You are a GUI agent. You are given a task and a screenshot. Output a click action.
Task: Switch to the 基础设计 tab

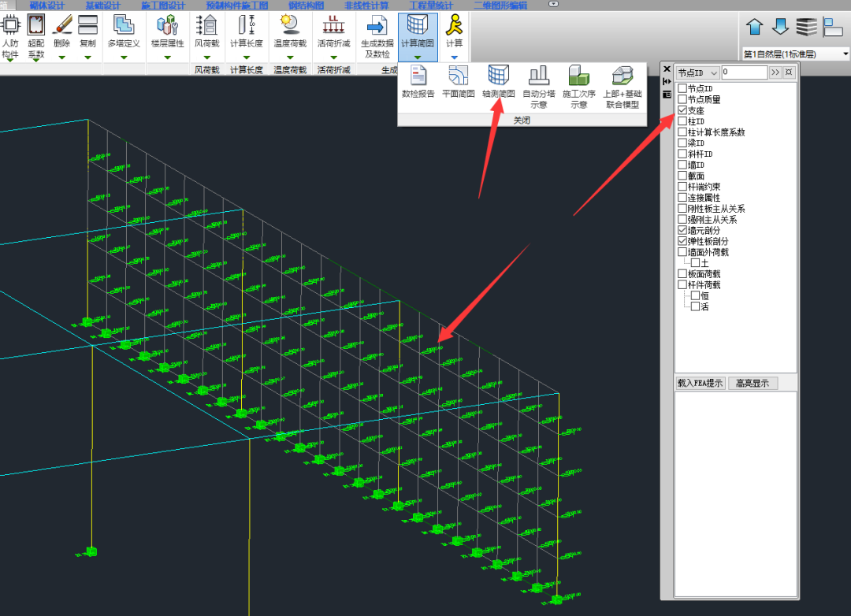coord(102,6)
